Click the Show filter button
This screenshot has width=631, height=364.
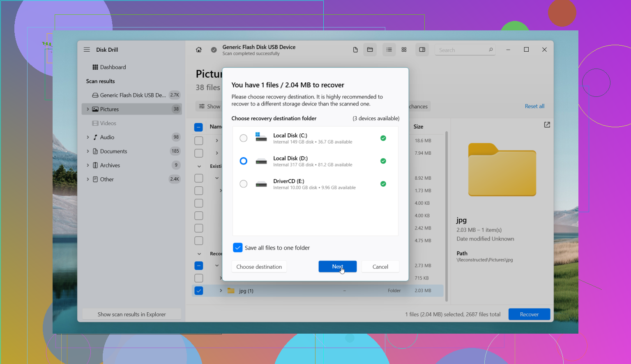(209, 106)
